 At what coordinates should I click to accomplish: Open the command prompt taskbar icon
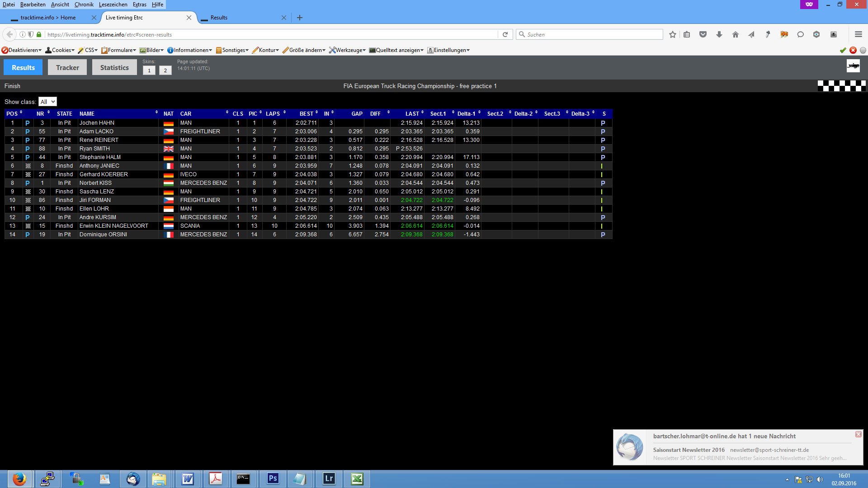pyautogui.click(x=243, y=479)
